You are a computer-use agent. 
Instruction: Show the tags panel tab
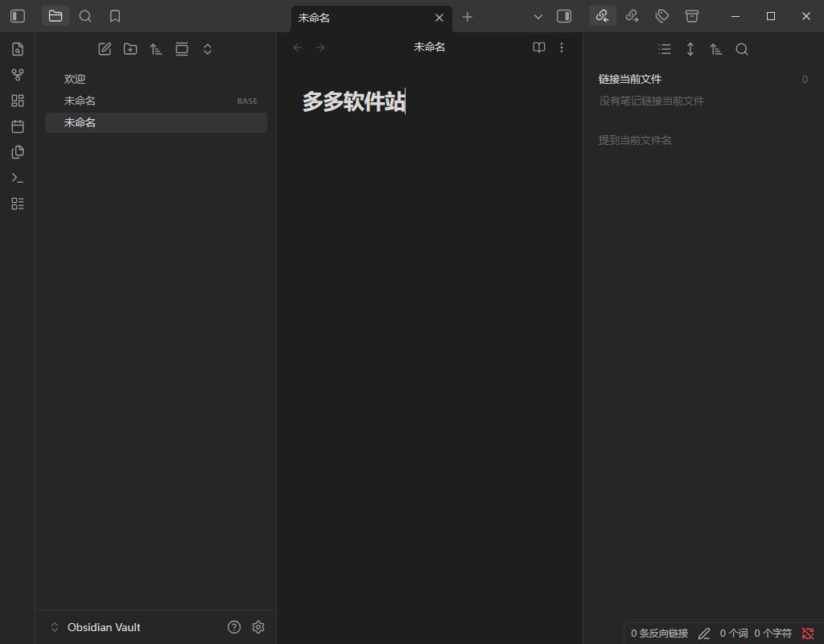click(x=662, y=16)
